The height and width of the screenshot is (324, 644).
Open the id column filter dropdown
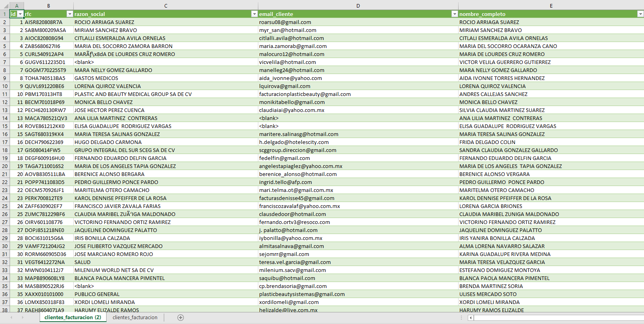point(20,14)
